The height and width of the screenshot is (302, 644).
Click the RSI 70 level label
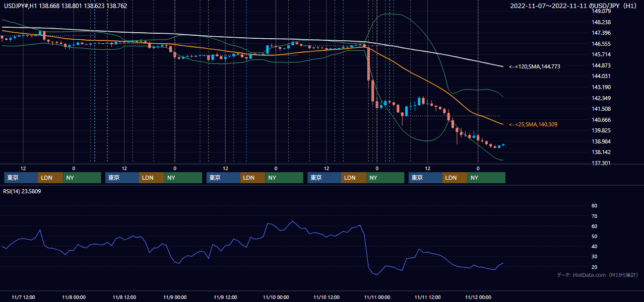(594, 216)
